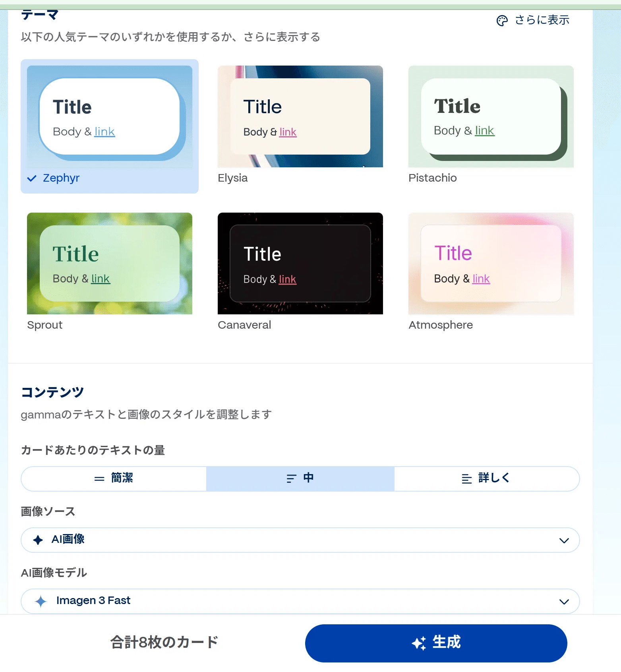Open the AI画像モデル Imagen 3 Fast dropdown
Image resolution: width=621 pixels, height=672 pixels.
300,601
